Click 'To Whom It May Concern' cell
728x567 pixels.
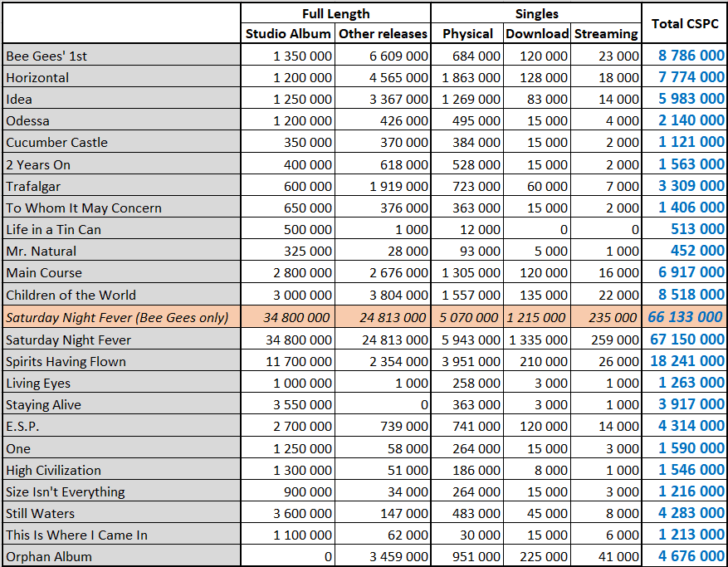pyautogui.click(x=122, y=207)
